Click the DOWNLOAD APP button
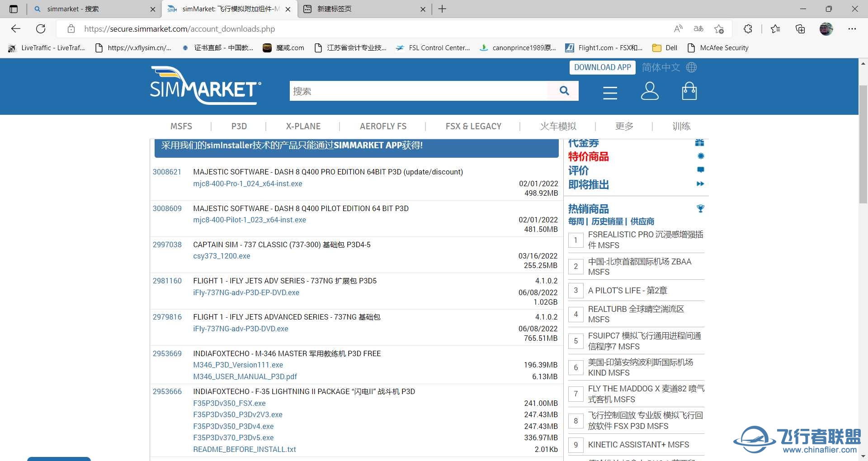The image size is (868, 461). [x=602, y=67]
